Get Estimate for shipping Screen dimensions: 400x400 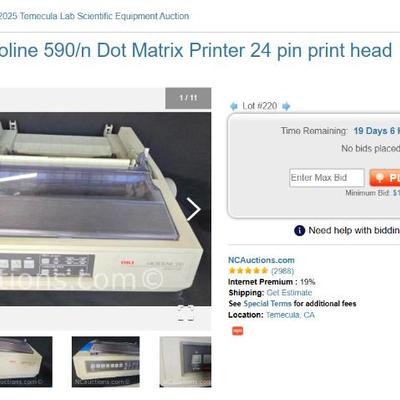[x=289, y=293]
